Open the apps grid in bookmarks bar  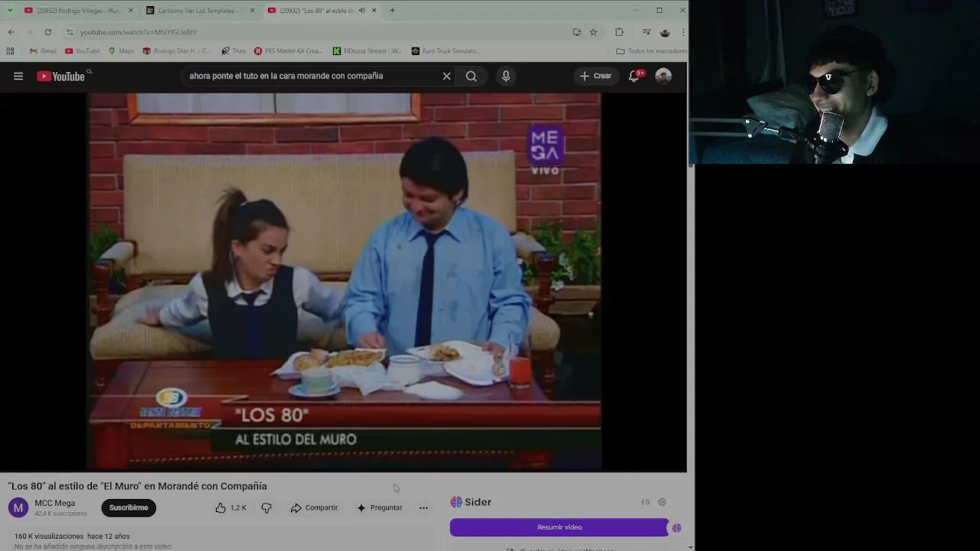point(10,51)
